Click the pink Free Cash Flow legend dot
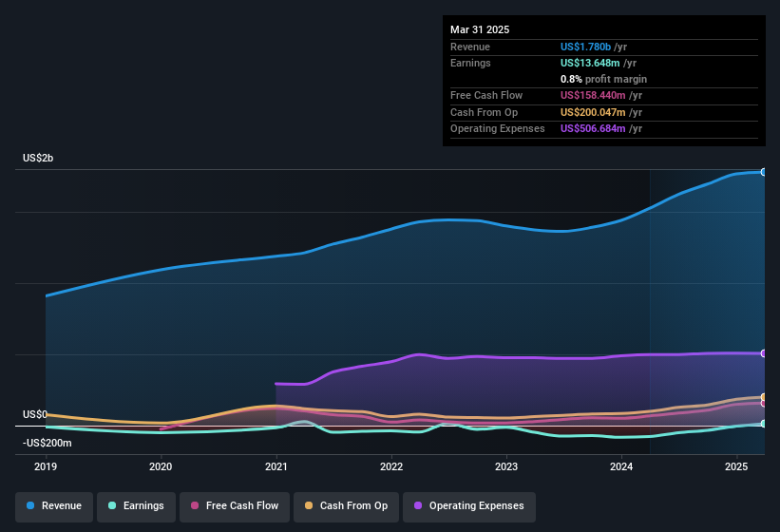780x532 pixels. pos(195,505)
